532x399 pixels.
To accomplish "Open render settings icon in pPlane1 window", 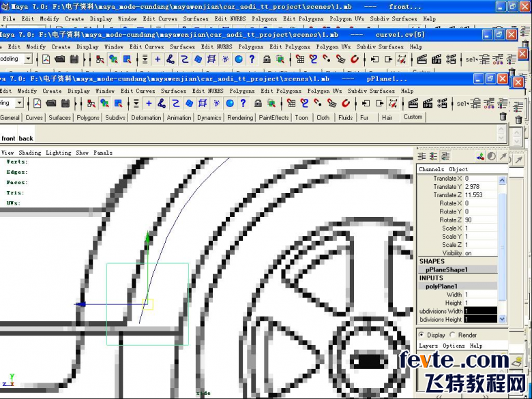I will click(442, 103).
